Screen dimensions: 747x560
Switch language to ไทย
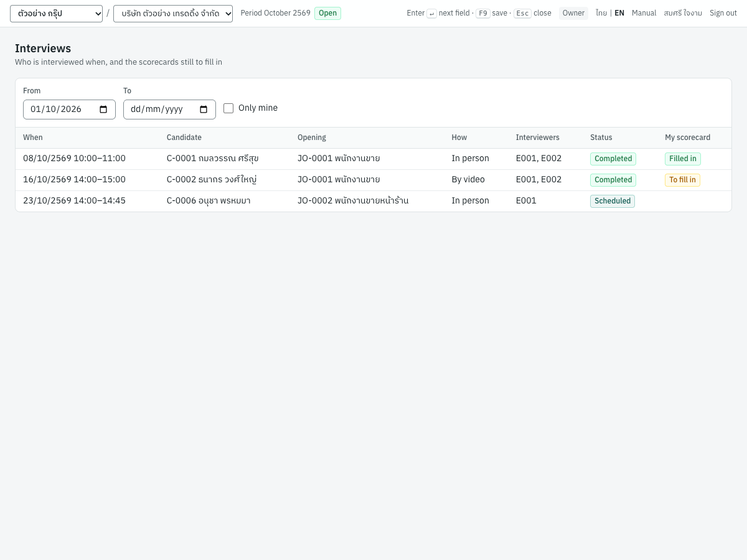[601, 13]
